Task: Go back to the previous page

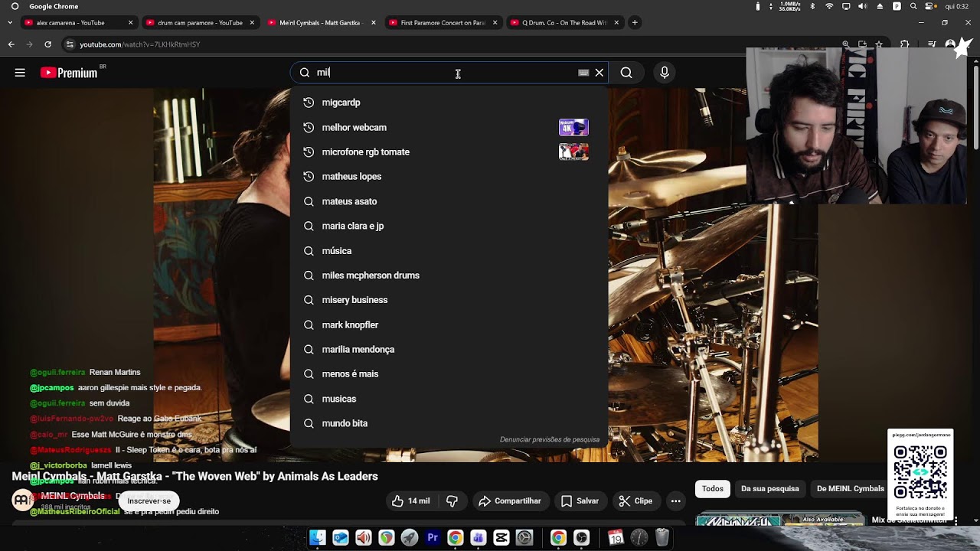Action: (x=11, y=44)
